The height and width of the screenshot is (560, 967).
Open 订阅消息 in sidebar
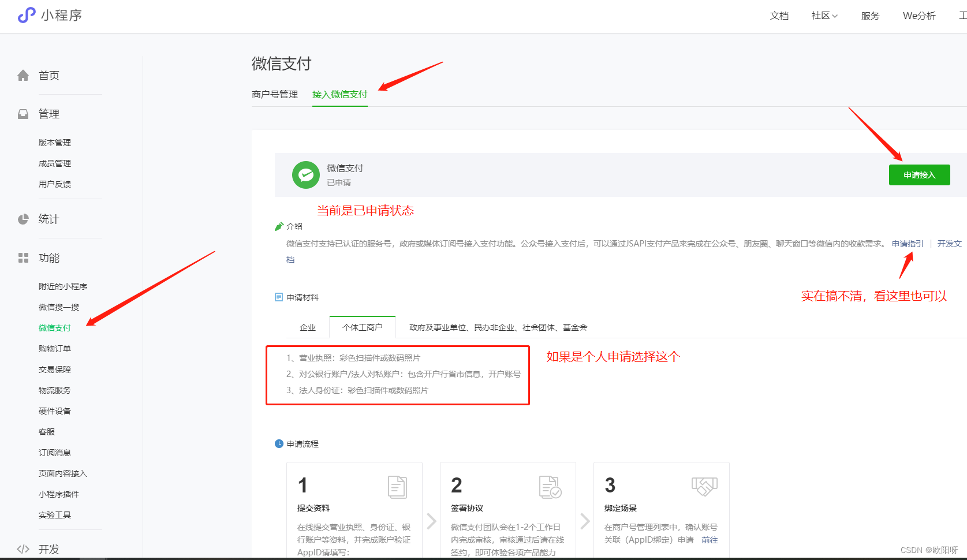tap(55, 453)
